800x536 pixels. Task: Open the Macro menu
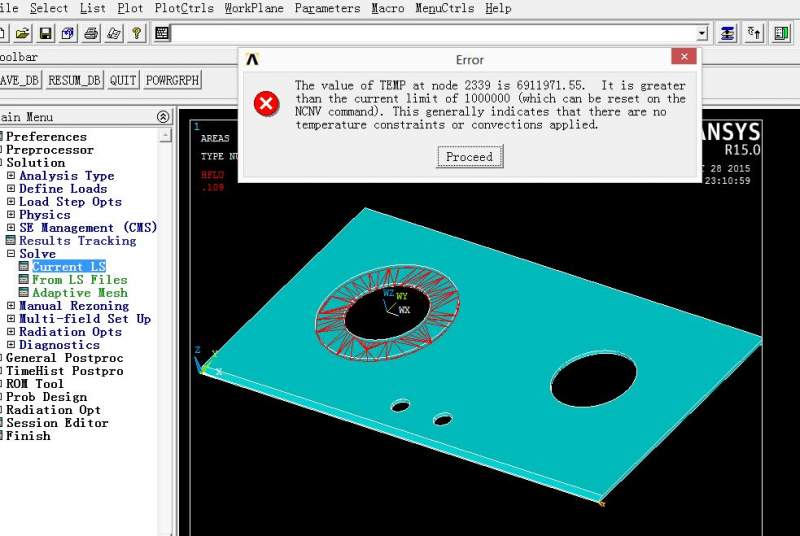tap(387, 8)
